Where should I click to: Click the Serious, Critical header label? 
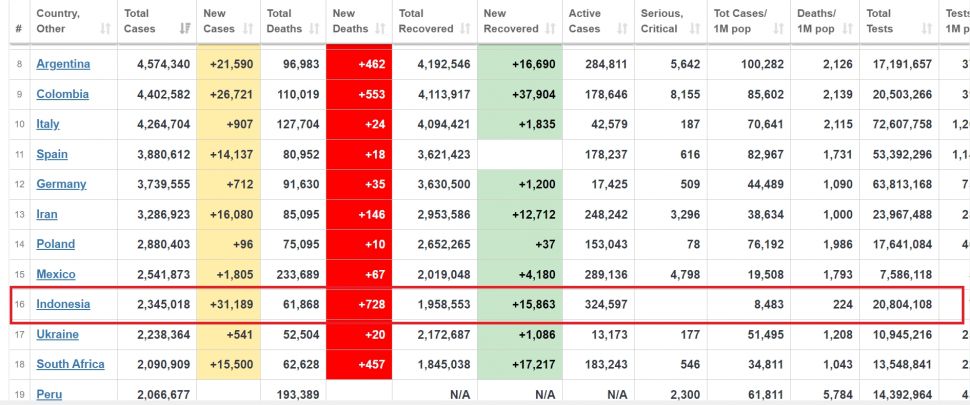click(x=662, y=21)
